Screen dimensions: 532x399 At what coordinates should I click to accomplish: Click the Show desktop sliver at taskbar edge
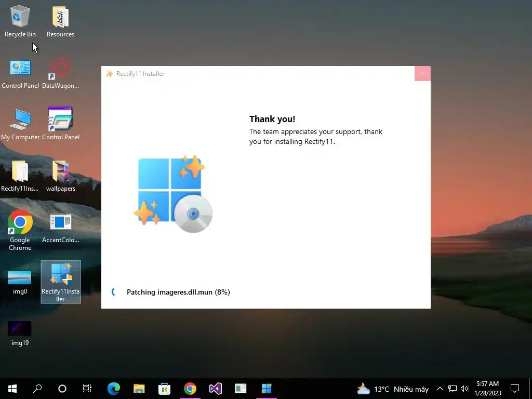pos(530,389)
